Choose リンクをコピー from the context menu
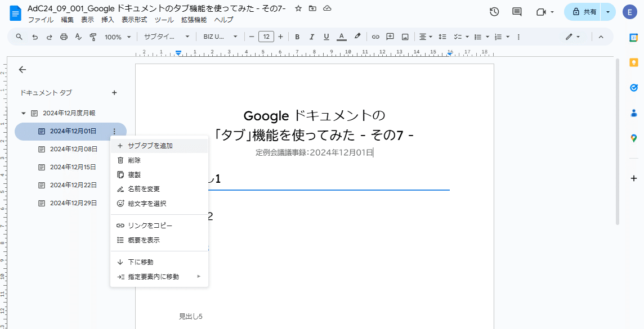The height and width of the screenshot is (329, 644). coord(159,226)
